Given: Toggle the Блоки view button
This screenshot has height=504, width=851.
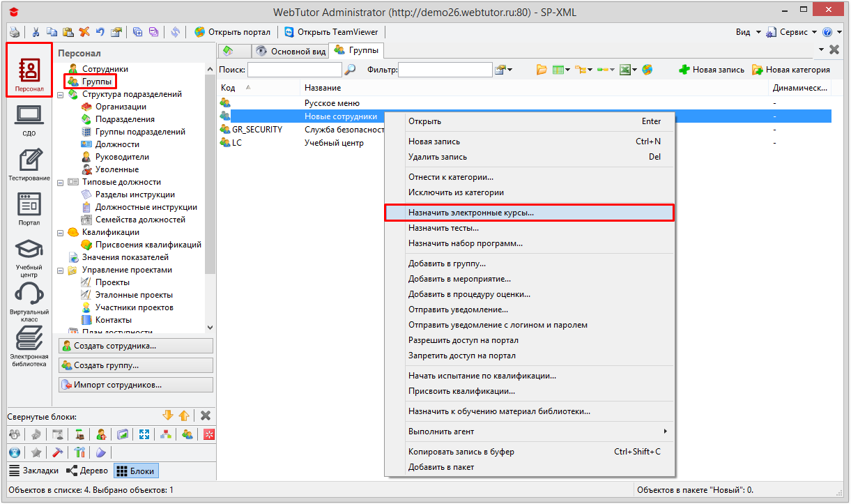Looking at the screenshot, I should (134, 471).
